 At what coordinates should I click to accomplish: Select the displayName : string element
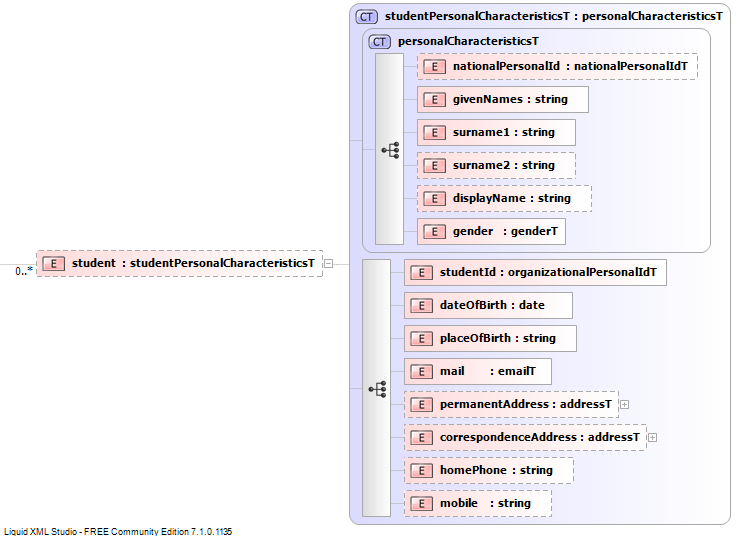point(504,199)
